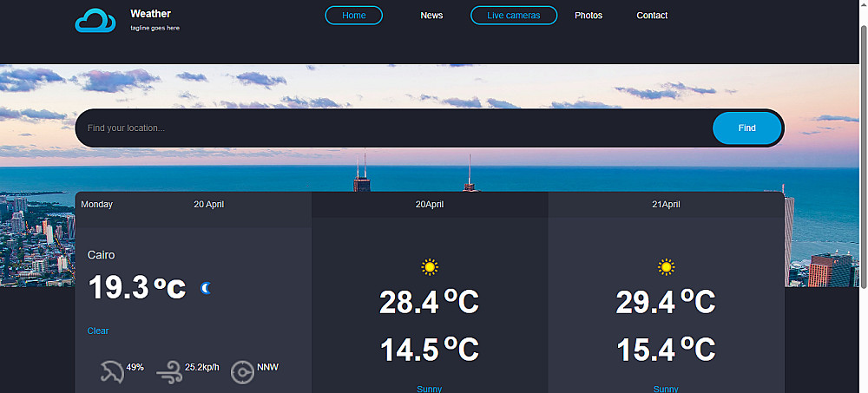Click the 'tagline goes here' text
Viewport: 868px width, 393px height.
point(155,29)
